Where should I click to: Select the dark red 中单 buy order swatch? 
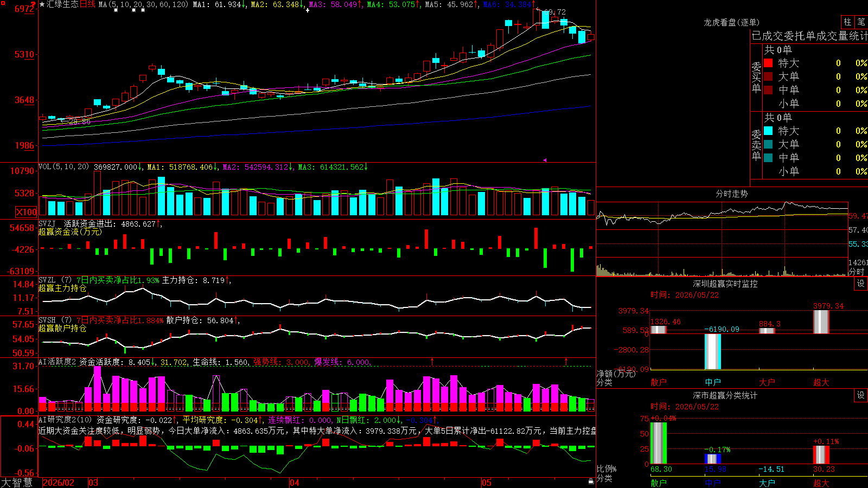pyautogui.click(x=768, y=90)
